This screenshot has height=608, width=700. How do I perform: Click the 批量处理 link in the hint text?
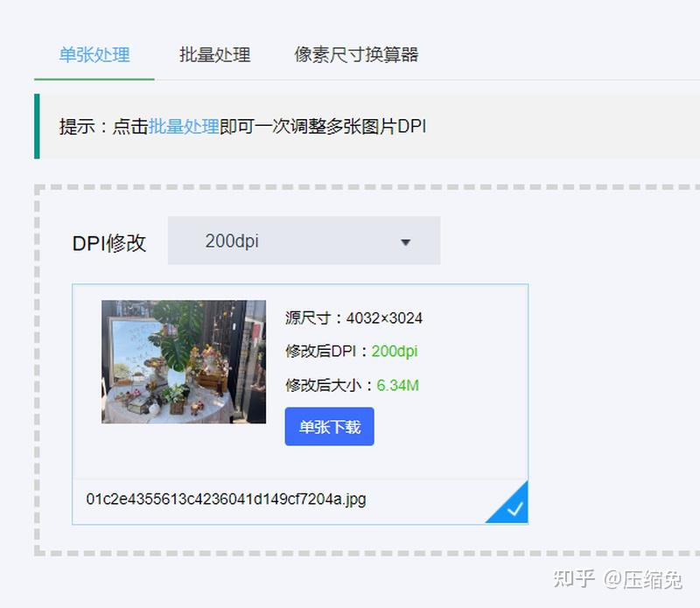click(184, 126)
